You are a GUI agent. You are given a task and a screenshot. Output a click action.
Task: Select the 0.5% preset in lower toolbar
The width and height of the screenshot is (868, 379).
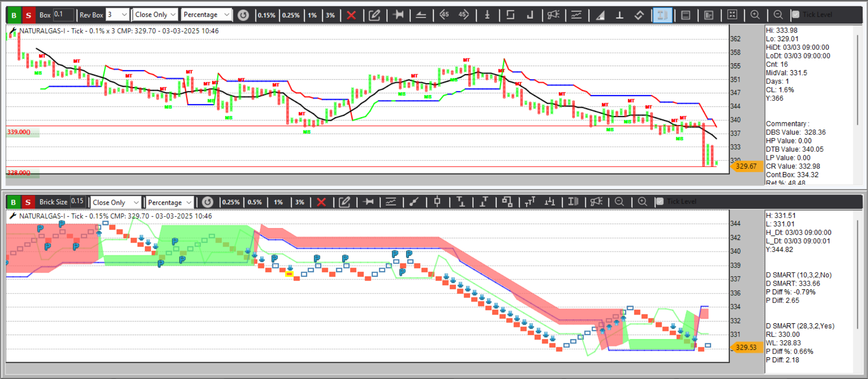pyautogui.click(x=255, y=202)
